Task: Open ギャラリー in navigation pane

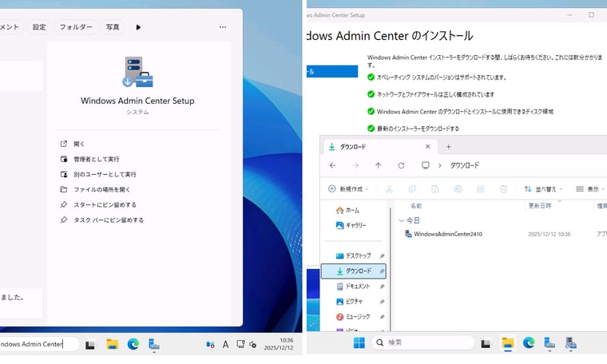Action: click(351, 225)
